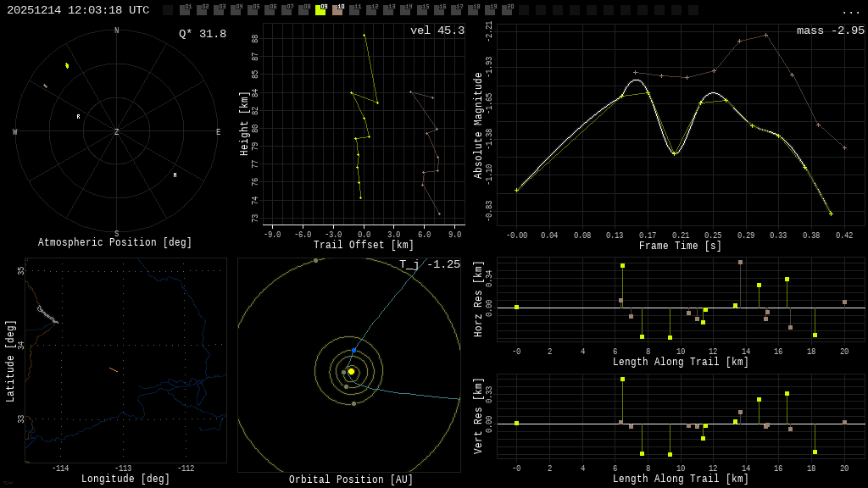
Task: Select station box 14 in the top strip
Action: point(404,10)
